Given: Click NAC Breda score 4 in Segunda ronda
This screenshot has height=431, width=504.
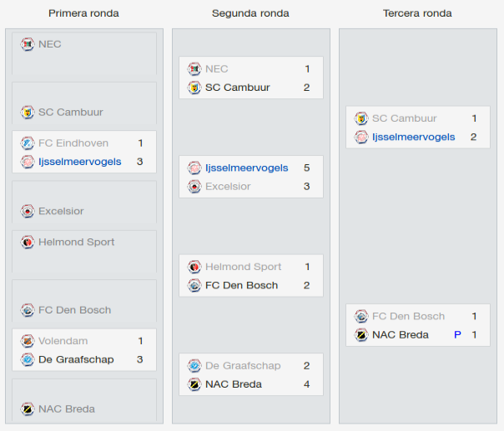Looking at the screenshot, I should (306, 384).
